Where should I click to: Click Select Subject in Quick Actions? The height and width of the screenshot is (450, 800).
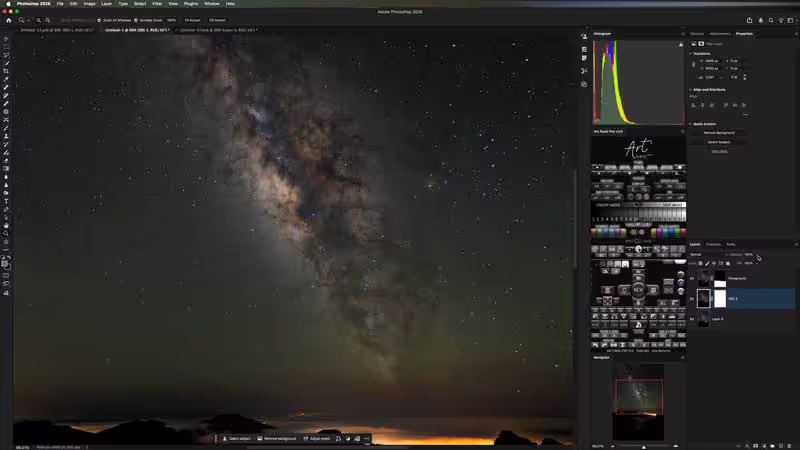(x=719, y=142)
